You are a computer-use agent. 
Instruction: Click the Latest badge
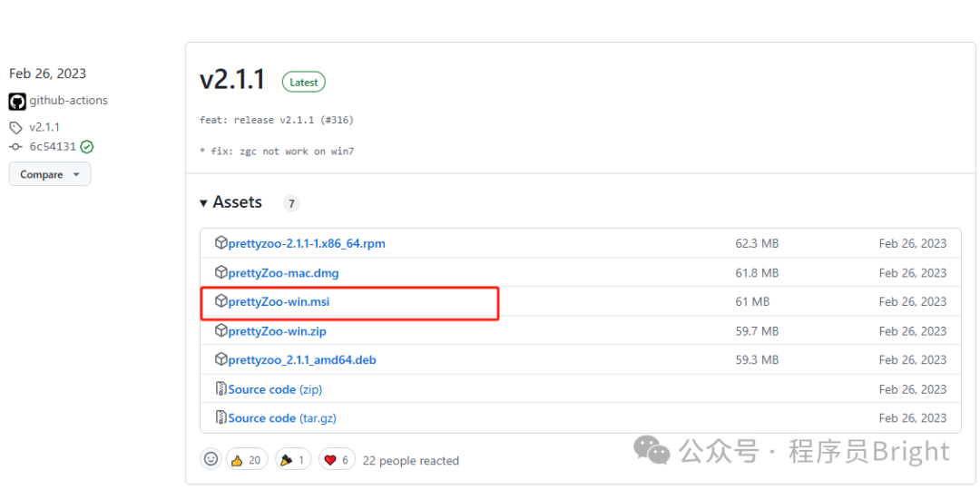click(304, 82)
